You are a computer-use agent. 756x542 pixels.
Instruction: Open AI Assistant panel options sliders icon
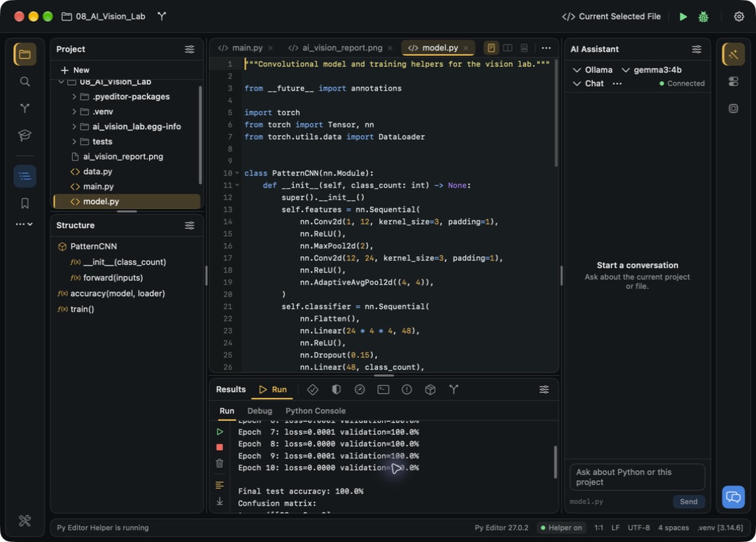pos(697,49)
